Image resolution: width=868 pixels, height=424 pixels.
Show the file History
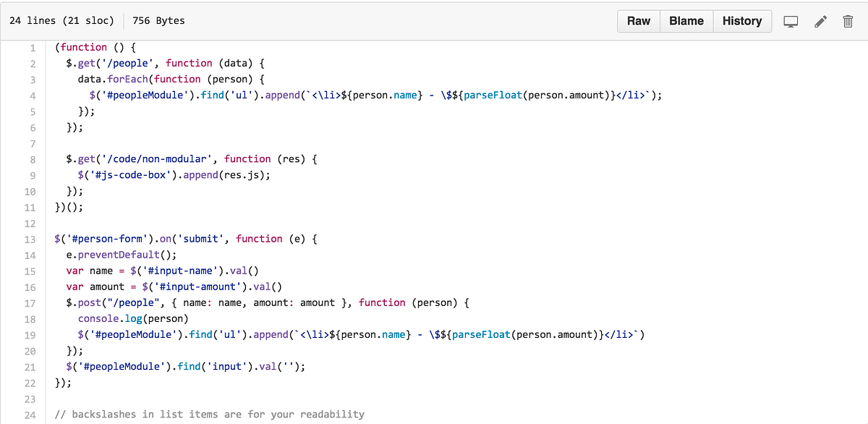tap(742, 21)
